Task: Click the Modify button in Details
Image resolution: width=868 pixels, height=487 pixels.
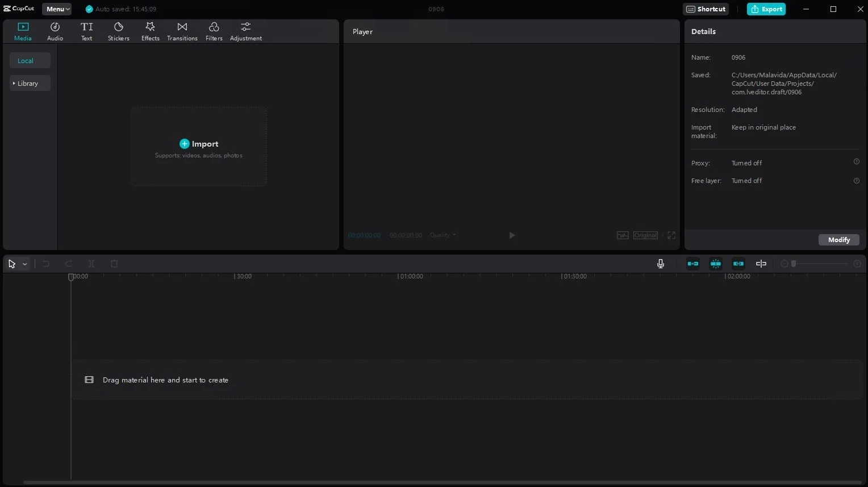Action: [x=839, y=240]
